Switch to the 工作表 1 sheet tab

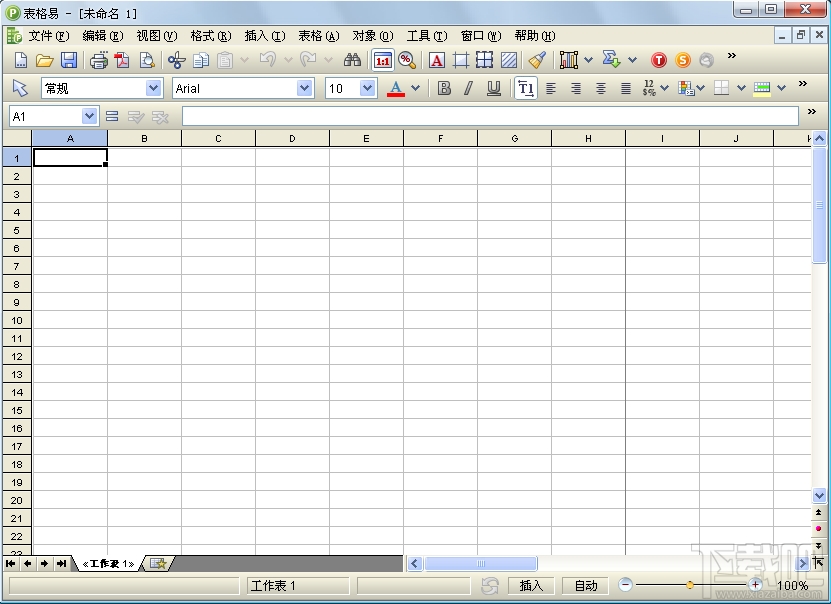pyautogui.click(x=108, y=562)
